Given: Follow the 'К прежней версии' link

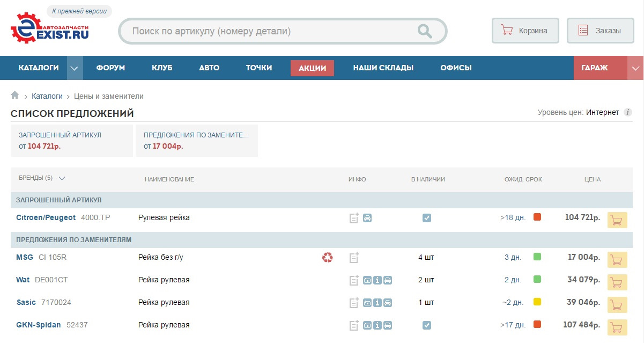Looking at the screenshot, I should (79, 11).
